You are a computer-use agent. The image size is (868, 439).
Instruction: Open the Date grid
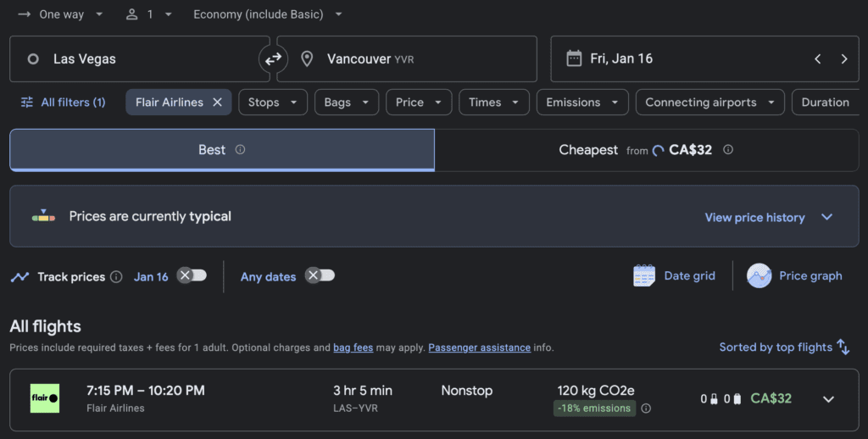click(674, 276)
